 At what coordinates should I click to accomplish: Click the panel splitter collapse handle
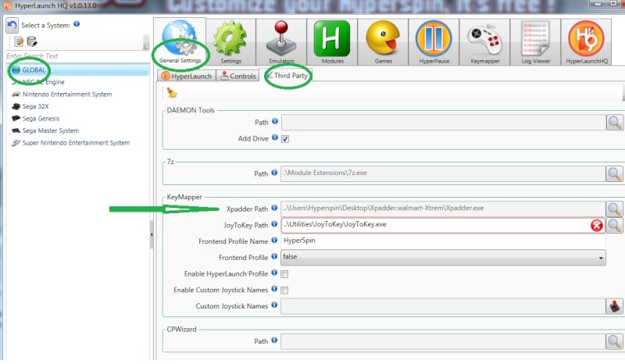tap(152, 235)
